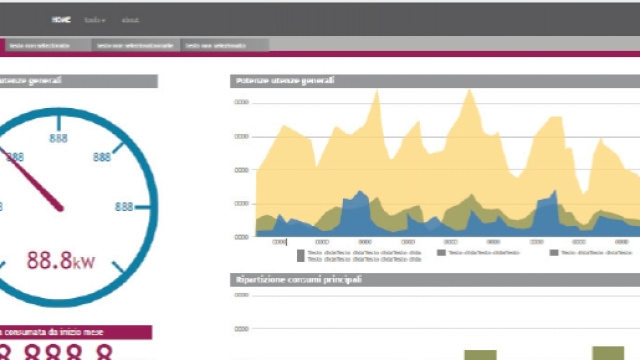Click the last legend swatch under the power chart
The width and height of the screenshot is (640, 360).
(554, 253)
